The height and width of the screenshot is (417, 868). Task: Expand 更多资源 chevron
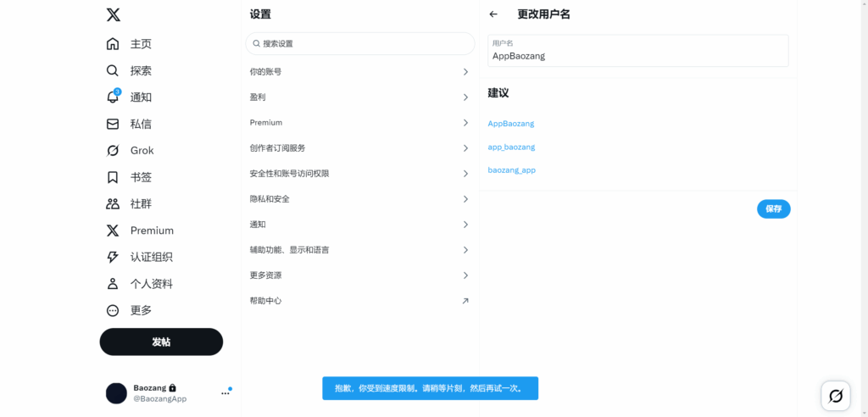tap(465, 275)
